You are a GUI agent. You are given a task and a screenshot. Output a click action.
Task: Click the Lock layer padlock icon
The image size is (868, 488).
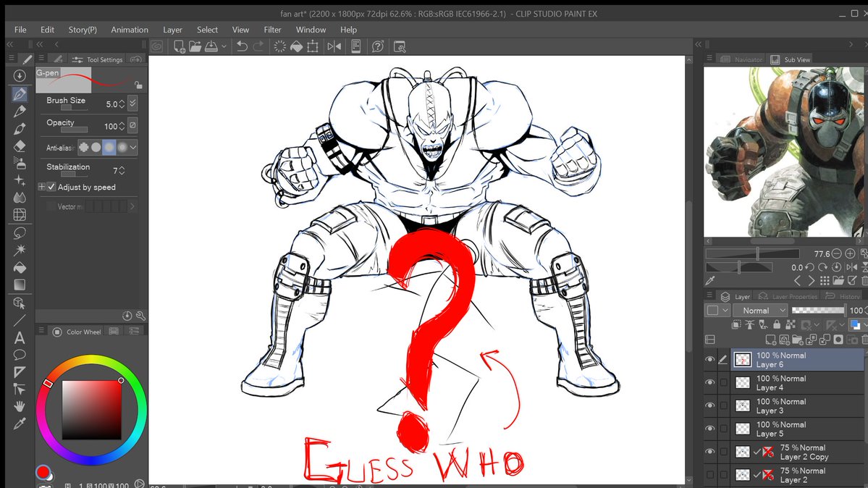pos(777,324)
